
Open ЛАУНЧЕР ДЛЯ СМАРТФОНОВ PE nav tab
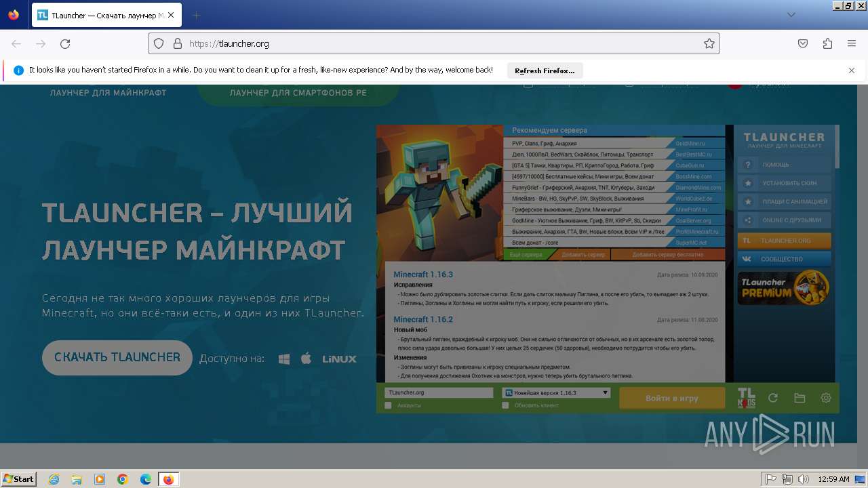(x=298, y=93)
